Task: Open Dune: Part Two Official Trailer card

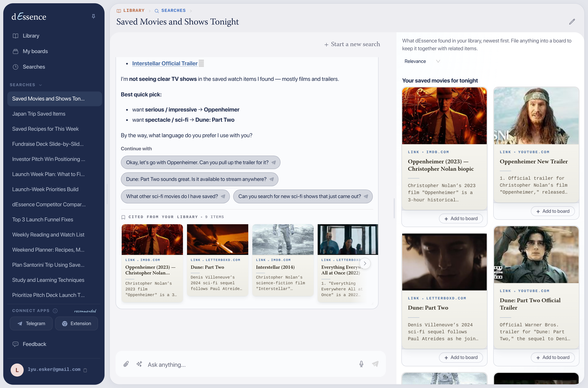Action: coord(536,287)
